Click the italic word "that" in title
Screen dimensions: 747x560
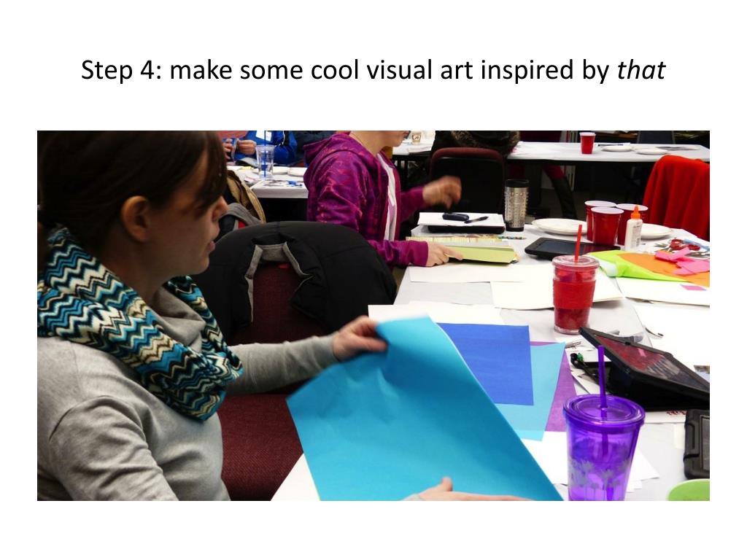point(640,71)
